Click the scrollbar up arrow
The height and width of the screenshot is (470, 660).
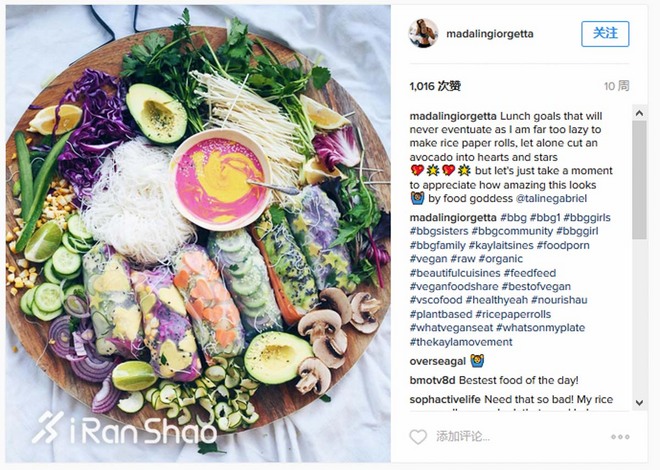[x=639, y=113]
